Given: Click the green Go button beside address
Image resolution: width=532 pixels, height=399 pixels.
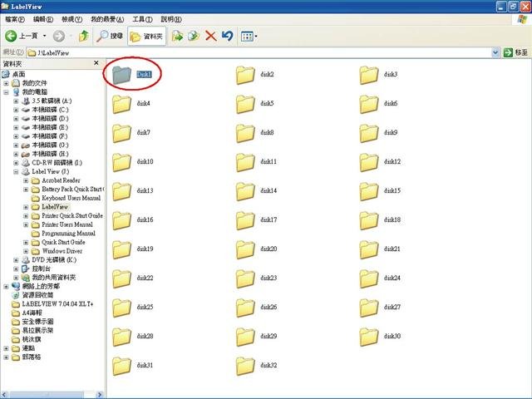Looking at the screenshot, I should pos(515,52).
